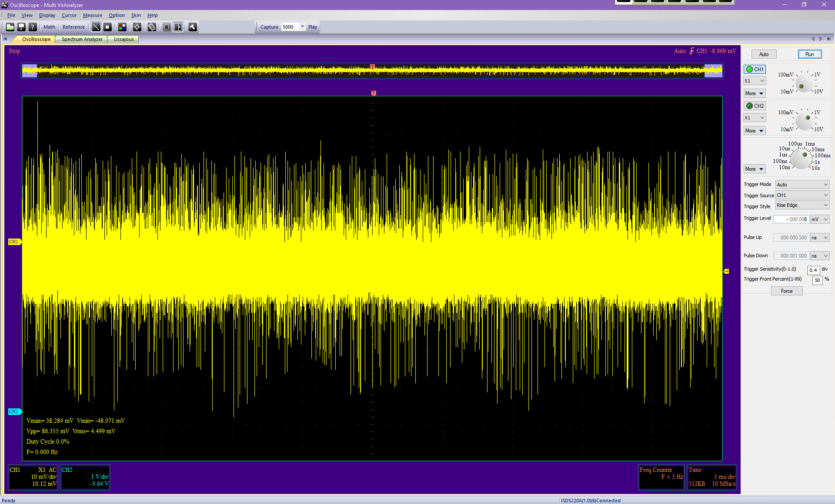835x504 pixels.
Task: Click the stop square toolbar toggle
Action: (107, 27)
